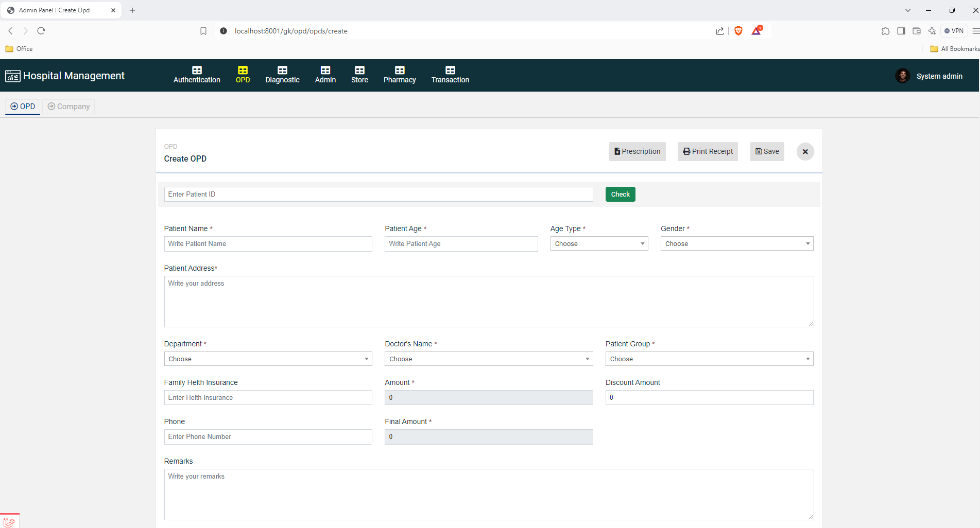Screen dimensions: 980x528
Task: Focus the Patient Age field
Action: tap(461, 244)
